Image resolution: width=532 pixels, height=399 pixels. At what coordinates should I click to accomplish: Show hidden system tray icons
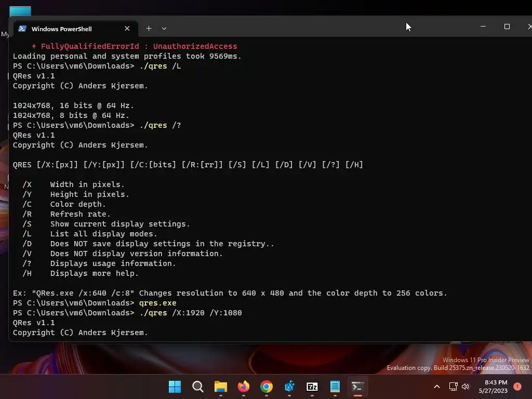pyautogui.click(x=437, y=387)
